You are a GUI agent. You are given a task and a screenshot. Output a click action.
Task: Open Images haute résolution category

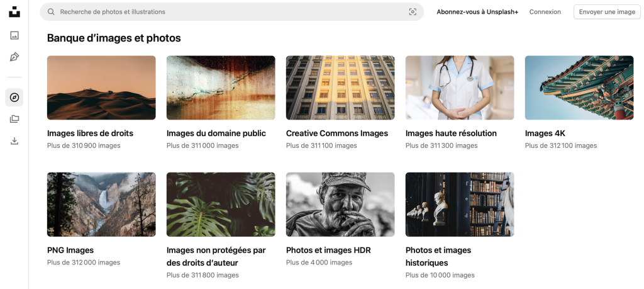tap(451, 133)
